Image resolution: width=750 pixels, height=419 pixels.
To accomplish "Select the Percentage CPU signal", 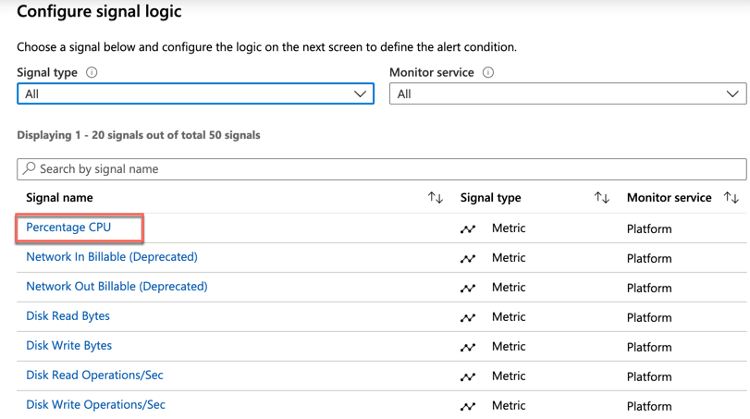I will click(x=68, y=227).
